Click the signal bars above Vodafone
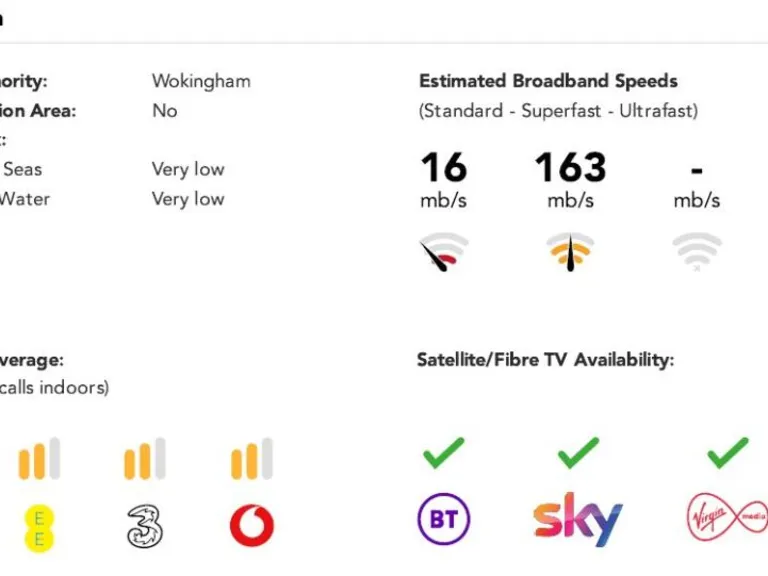The image size is (768, 576). [251, 460]
